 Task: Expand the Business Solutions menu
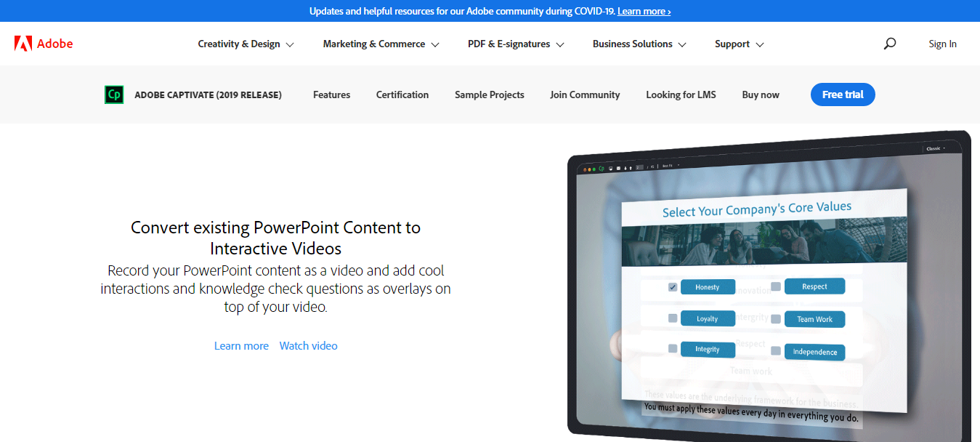pos(639,44)
